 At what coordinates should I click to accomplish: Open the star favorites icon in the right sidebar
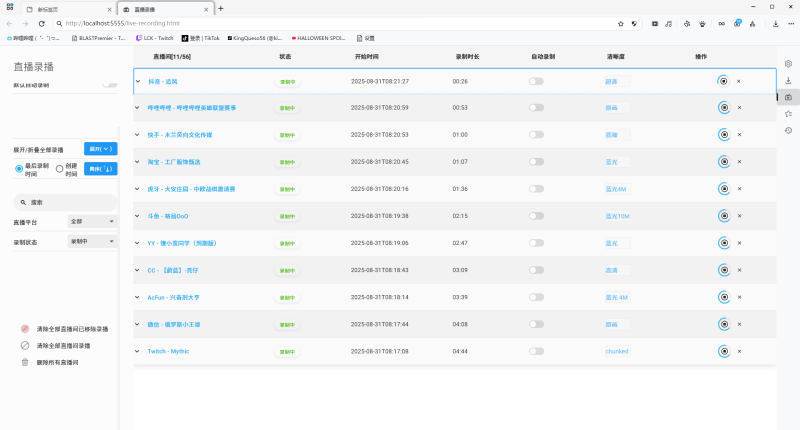(x=788, y=114)
